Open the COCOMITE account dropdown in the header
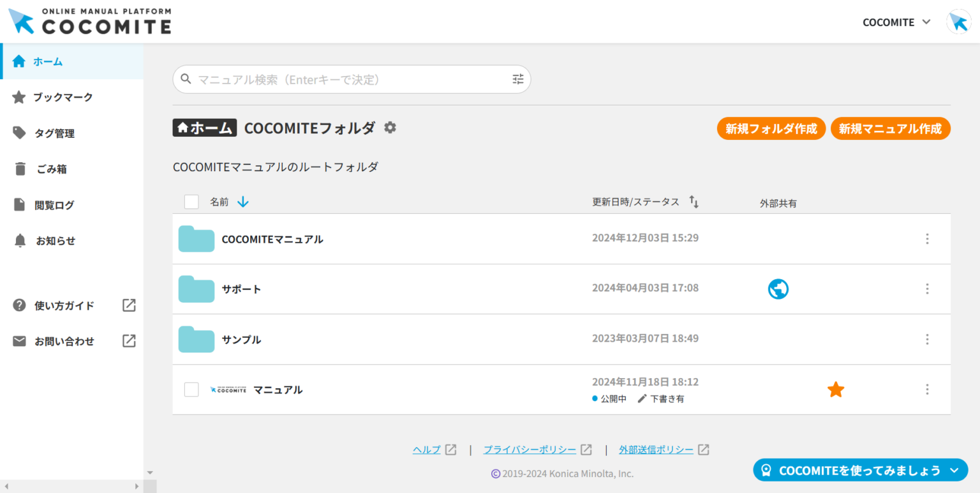The height and width of the screenshot is (493, 980). [896, 22]
